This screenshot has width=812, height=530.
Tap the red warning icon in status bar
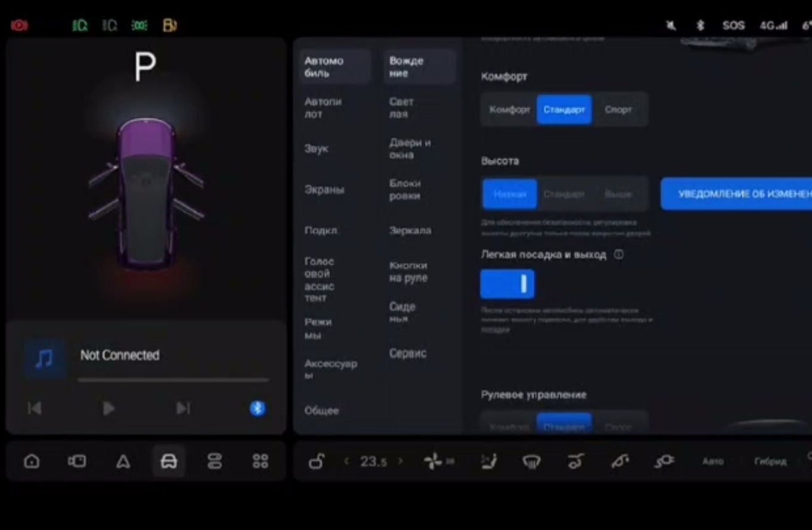click(19, 26)
